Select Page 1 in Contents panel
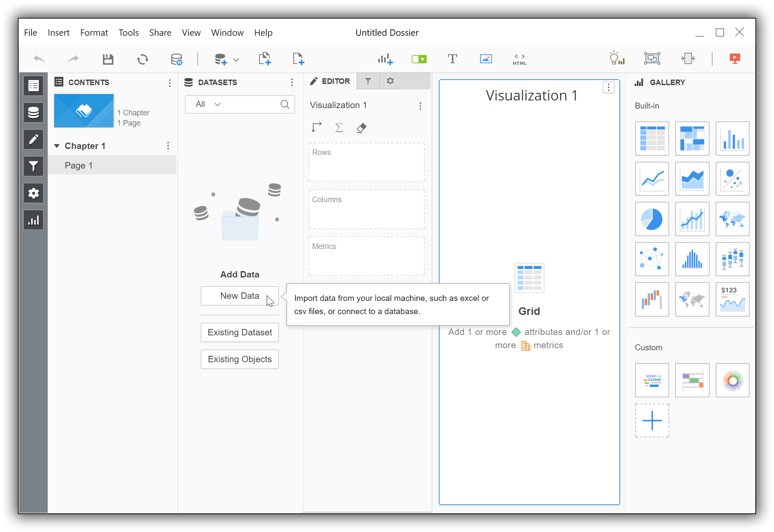The image size is (774, 532). (78, 165)
